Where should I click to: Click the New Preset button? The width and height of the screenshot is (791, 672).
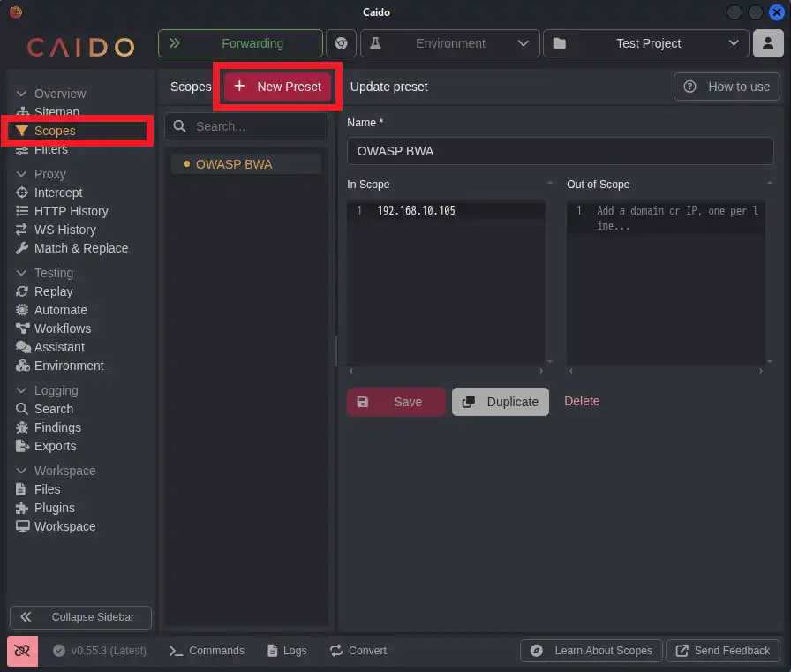pos(278,87)
